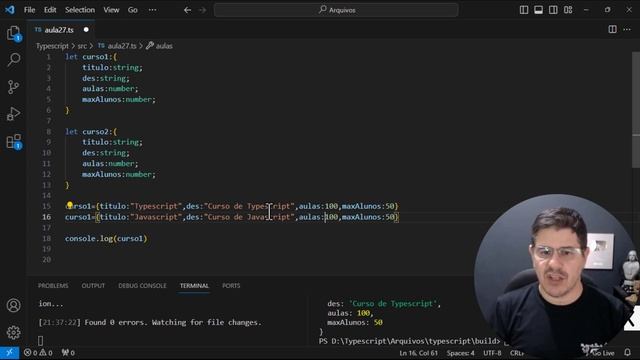Click the aula27.ts breadcrumb segment
The image size is (640, 360).
[x=117, y=46]
